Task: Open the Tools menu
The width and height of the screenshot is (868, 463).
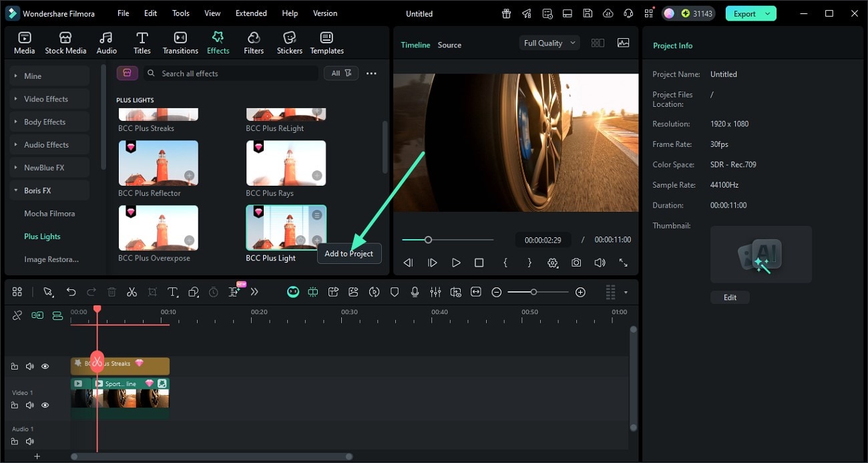Action: (181, 13)
